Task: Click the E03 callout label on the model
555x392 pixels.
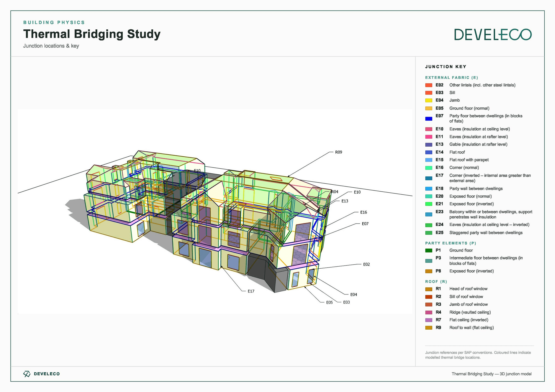Action: pos(347,302)
